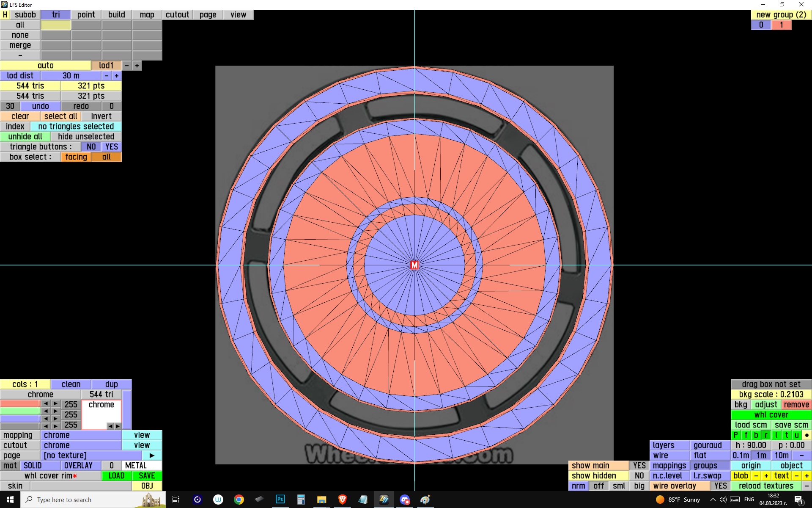Decrease lod dist with the minus button
812x508 pixels.
pyautogui.click(x=107, y=76)
